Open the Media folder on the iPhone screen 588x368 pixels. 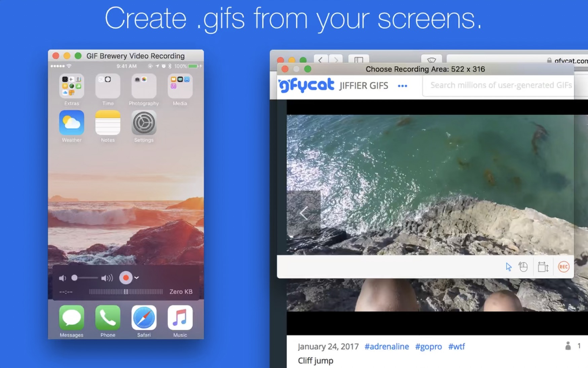tap(180, 86)
